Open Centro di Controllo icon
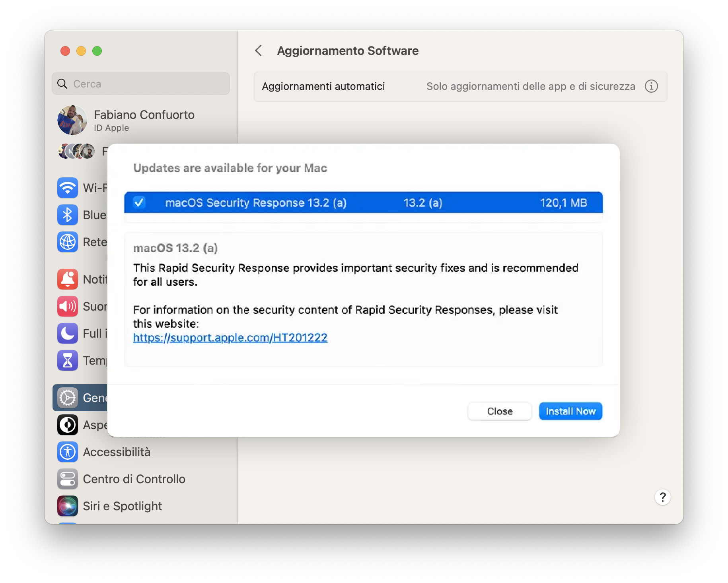 [67, 479]
